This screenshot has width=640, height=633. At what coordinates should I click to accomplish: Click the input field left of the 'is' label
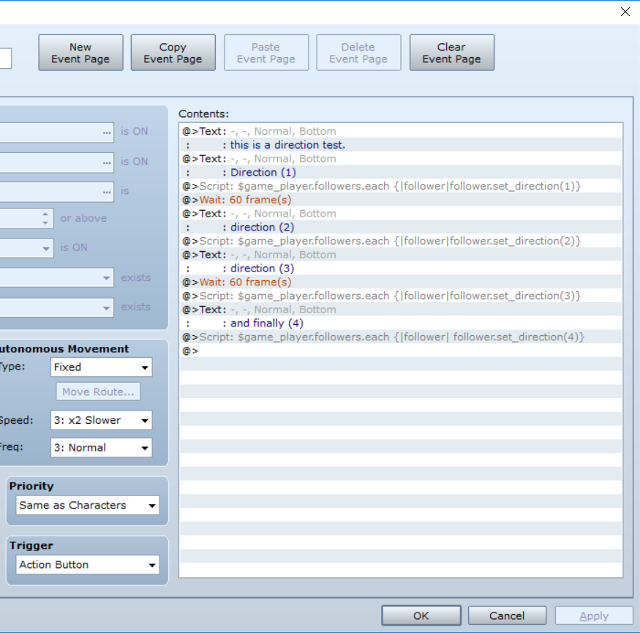[x=56, y=191]
